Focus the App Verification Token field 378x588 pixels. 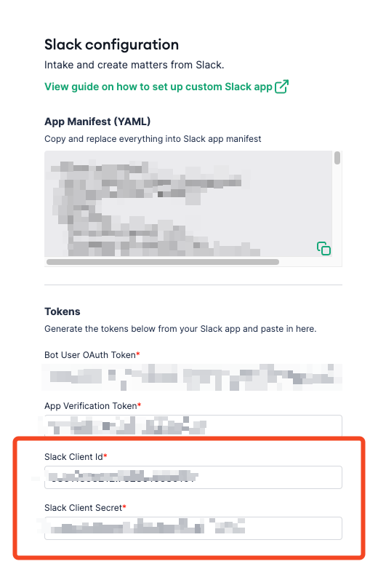[193, 426]
